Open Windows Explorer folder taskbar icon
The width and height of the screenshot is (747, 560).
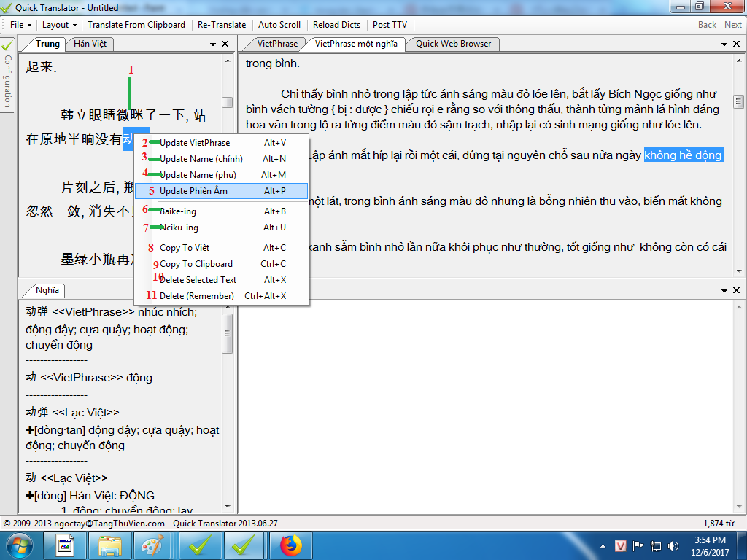pyautogui.click(x=110, y=545)
